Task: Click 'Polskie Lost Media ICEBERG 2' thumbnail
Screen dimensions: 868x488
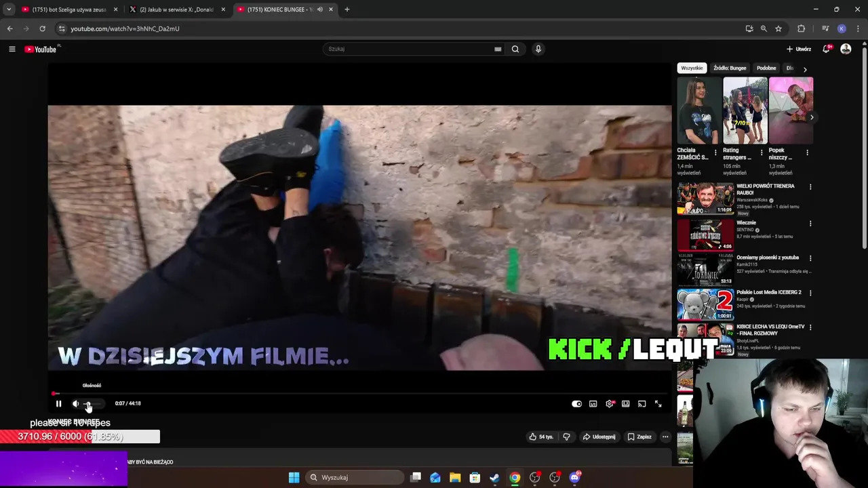Action: (705, 304)
